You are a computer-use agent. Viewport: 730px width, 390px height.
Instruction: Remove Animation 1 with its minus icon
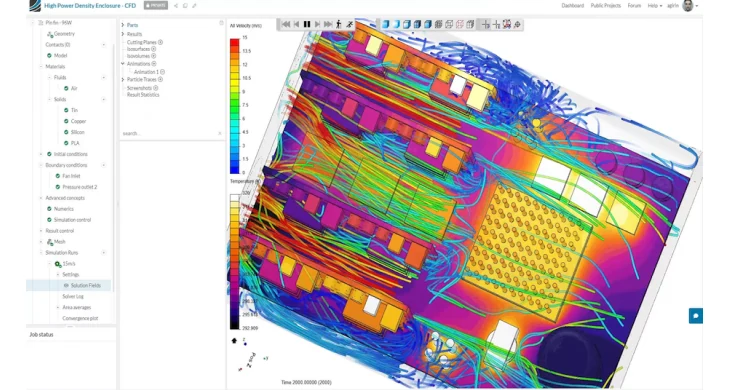click(162, 72)
